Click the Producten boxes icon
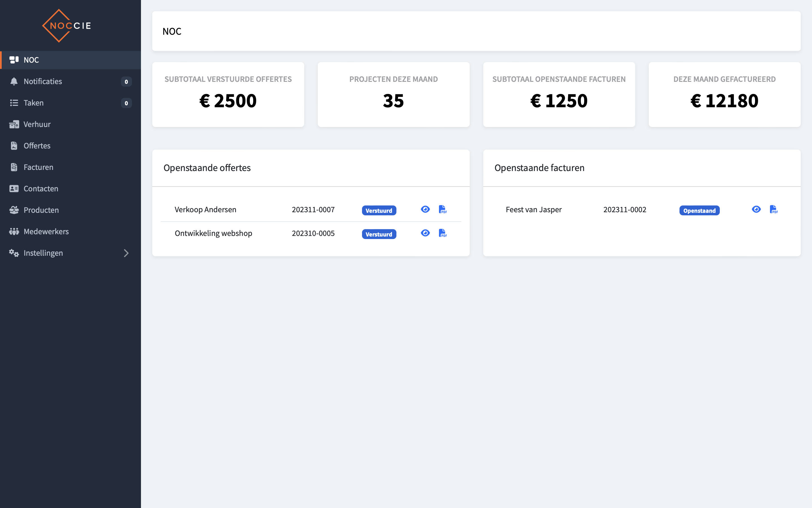The height and width of the screenshot is (508, 812). coord(14,210)
